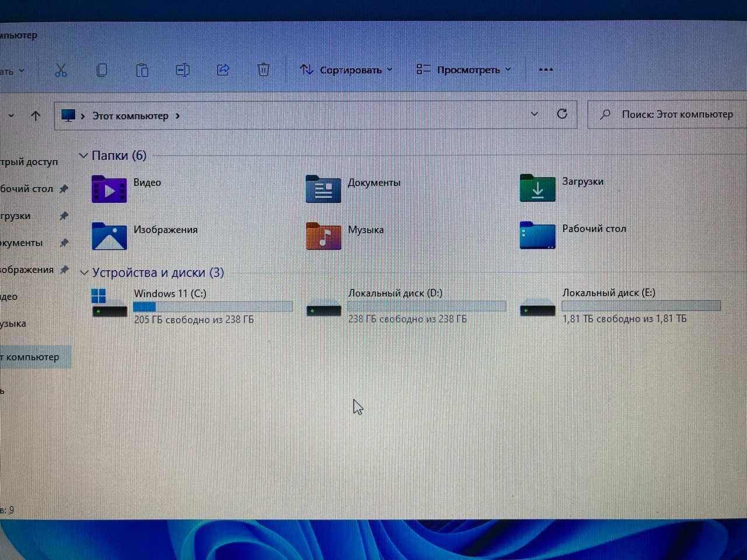Open Музыка in the sidebar

(13, 324)
